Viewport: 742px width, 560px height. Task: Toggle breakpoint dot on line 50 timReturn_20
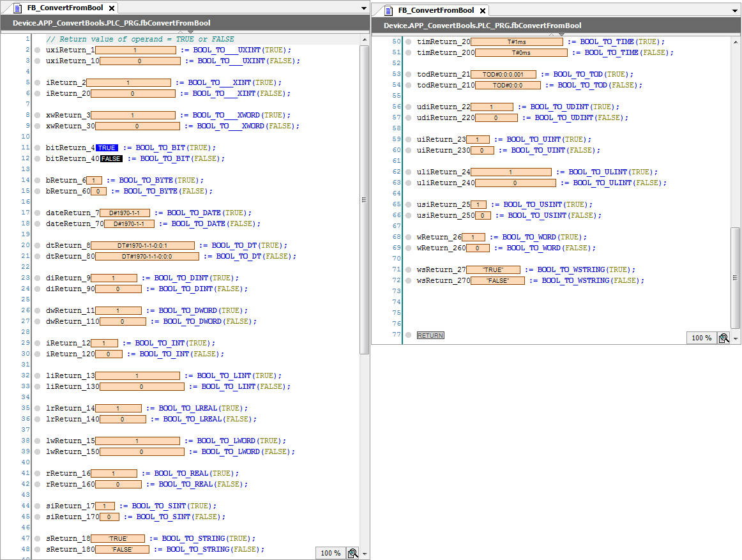[x=409, y=42]
